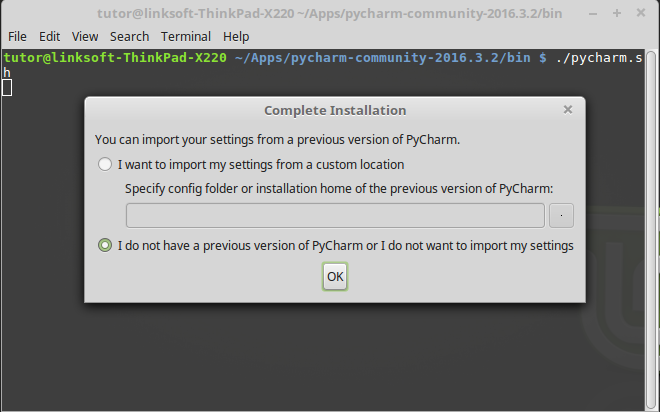Click the pycharm-community bin path in prompt
Screen dimensions: 660x412
(x=386, y=58)
